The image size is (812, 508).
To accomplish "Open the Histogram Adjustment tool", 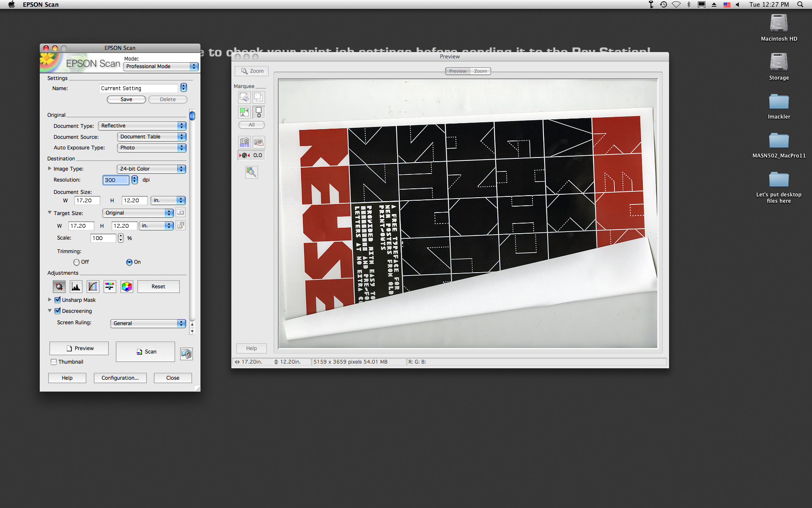I will click(76, 287).
